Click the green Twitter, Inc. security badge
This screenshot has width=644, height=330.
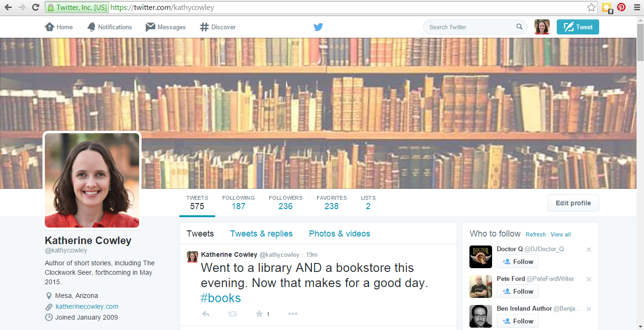coord(77,8)
